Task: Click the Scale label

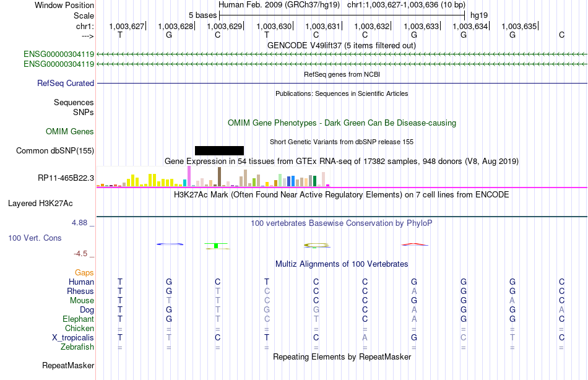Action: tap(84, 15)
